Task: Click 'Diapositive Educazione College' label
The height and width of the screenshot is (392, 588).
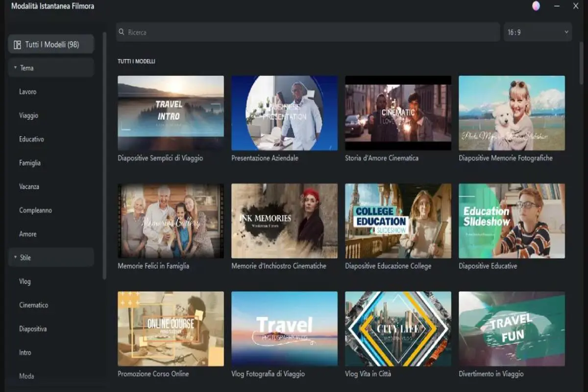Action: pos(388,266)
